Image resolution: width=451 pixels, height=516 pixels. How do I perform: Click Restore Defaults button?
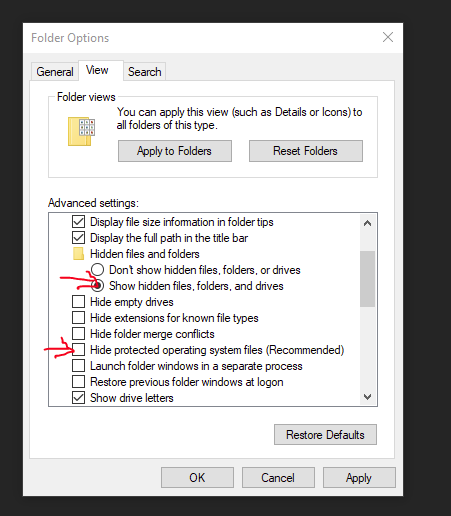point(325,435)
